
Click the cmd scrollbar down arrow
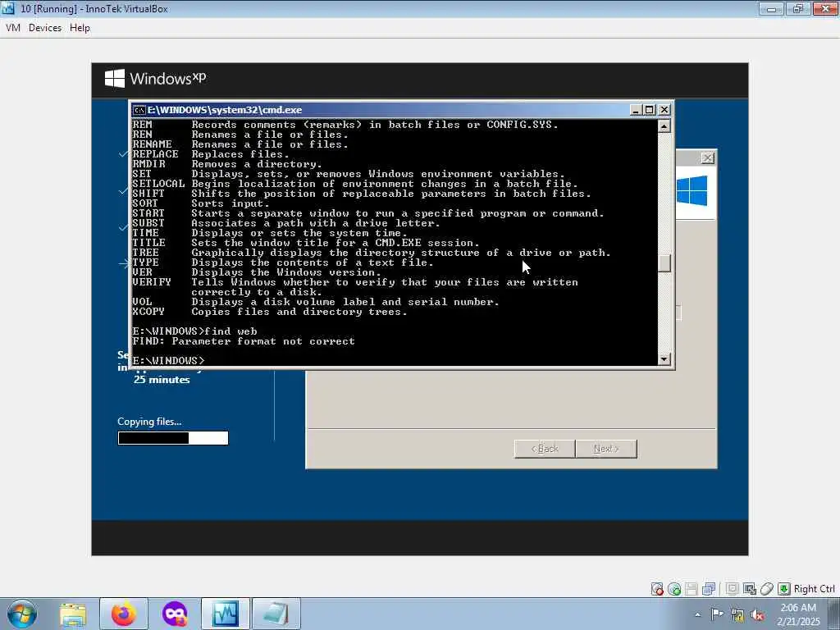point(664,359)
